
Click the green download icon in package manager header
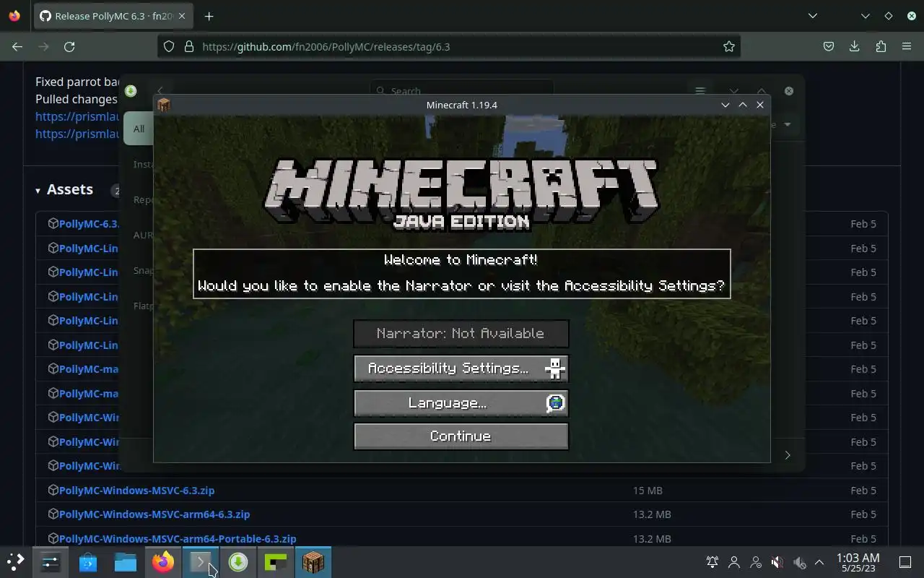[131, 91]
